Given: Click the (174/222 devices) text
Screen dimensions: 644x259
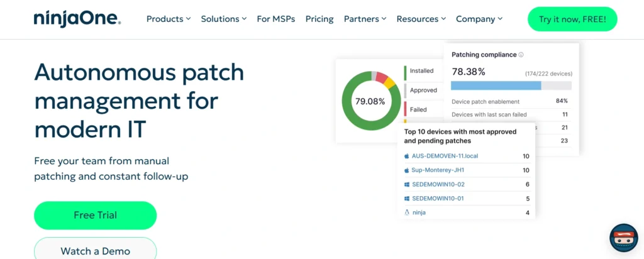Looking at the screenshot, I should pos(548,74).
